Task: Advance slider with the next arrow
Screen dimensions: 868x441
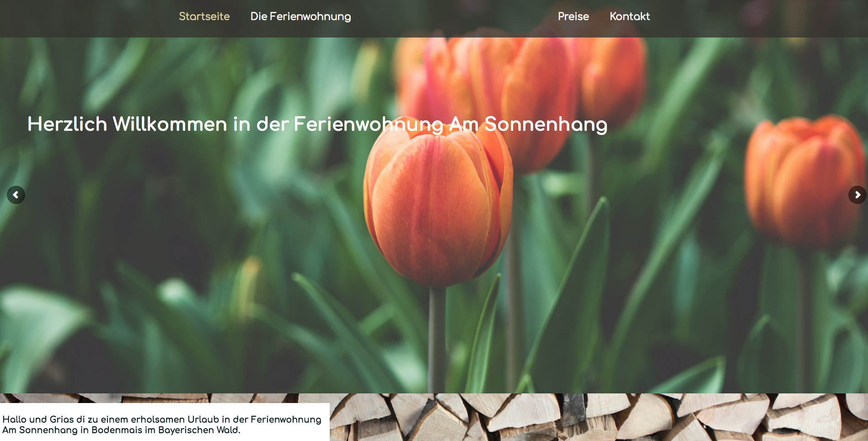Action: tap(857, 195)
